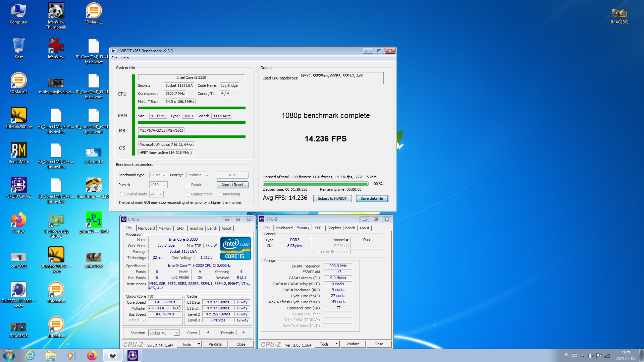Viewport: 644px width, 362px height.
Task: Expand the Benchmark type 64-bit dropdown
Action: pyautogui.click(x=158, y=175)
